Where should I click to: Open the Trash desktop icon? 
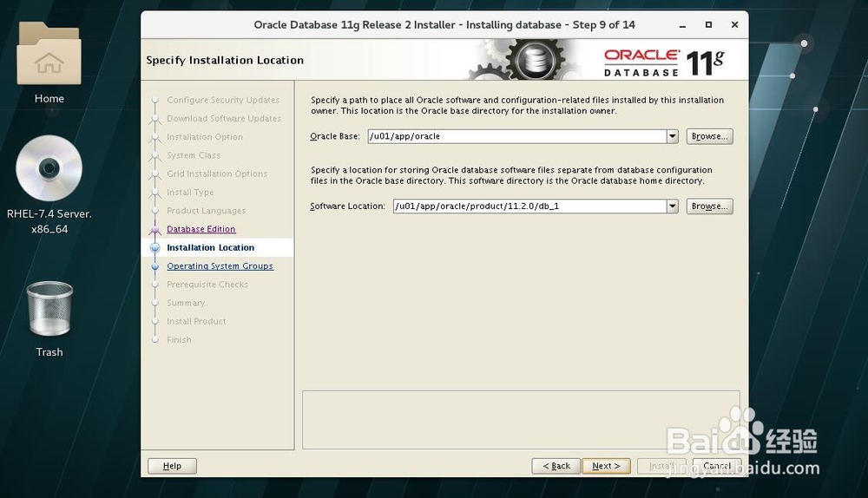pos(49,309)
